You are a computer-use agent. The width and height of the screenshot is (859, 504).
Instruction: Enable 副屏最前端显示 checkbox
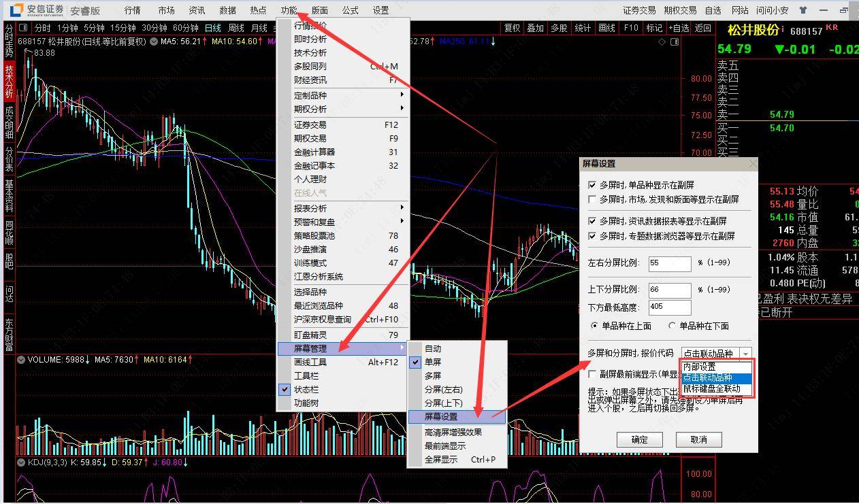click(x=592, y=374)
